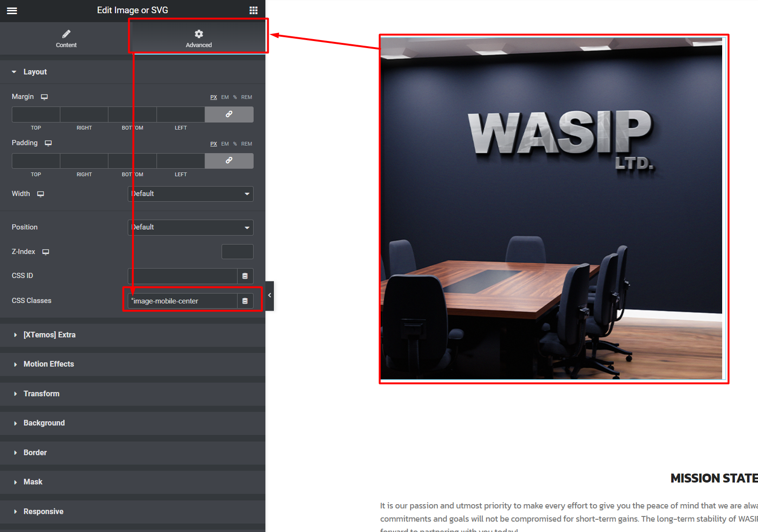Click Padding responsive device icon
The width and height of the screenshot is (758, 532).
coord(48,143)
